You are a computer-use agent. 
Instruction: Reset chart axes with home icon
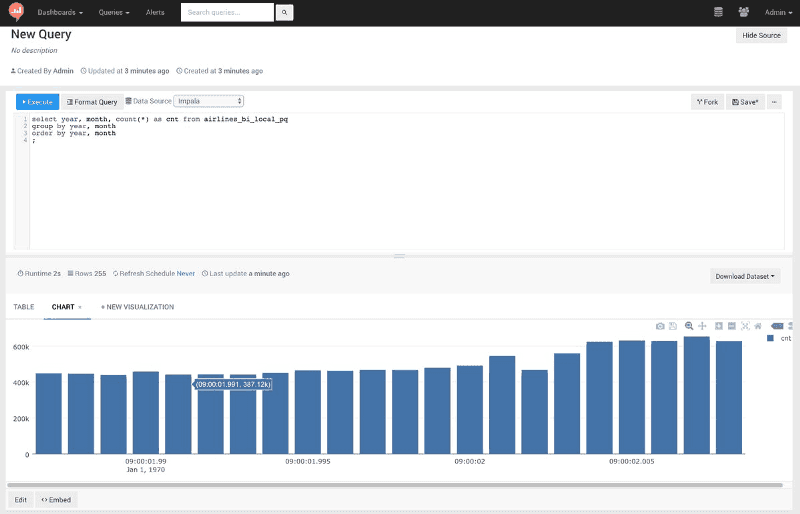pos(758,326)
